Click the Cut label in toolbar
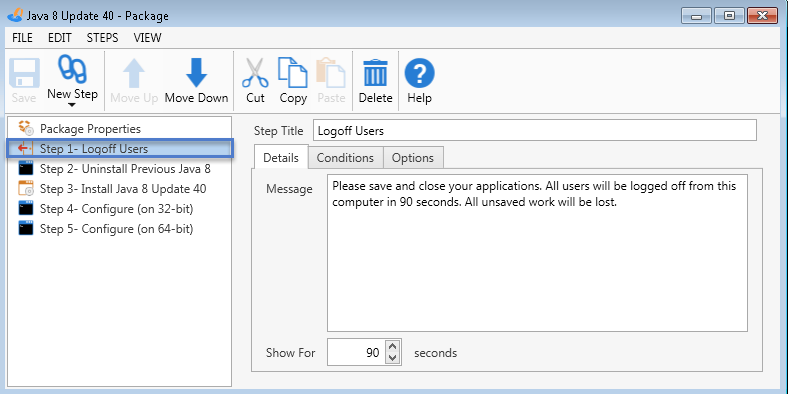This screenshot has width=788, height=394. pos(255,98)
